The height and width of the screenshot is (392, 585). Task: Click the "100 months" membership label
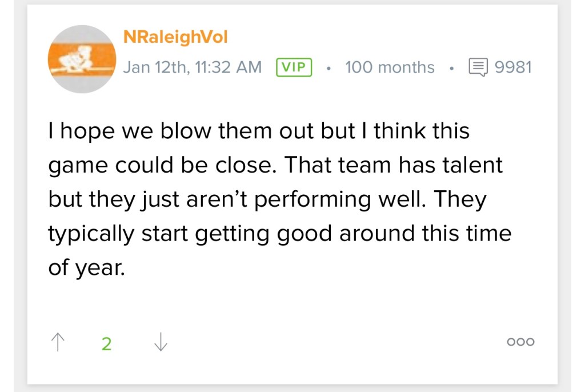390,67
